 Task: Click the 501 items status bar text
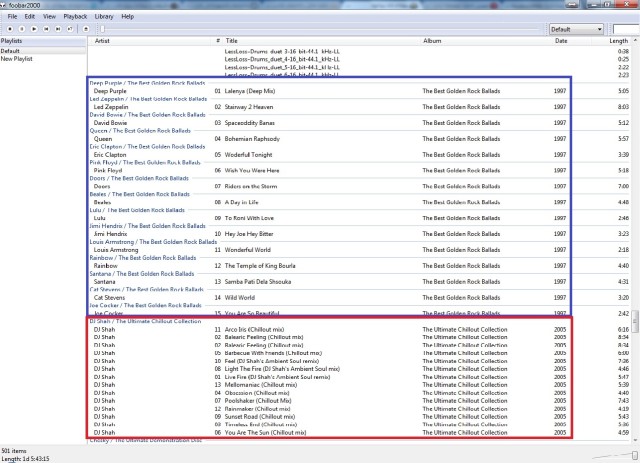click(14, 451)
